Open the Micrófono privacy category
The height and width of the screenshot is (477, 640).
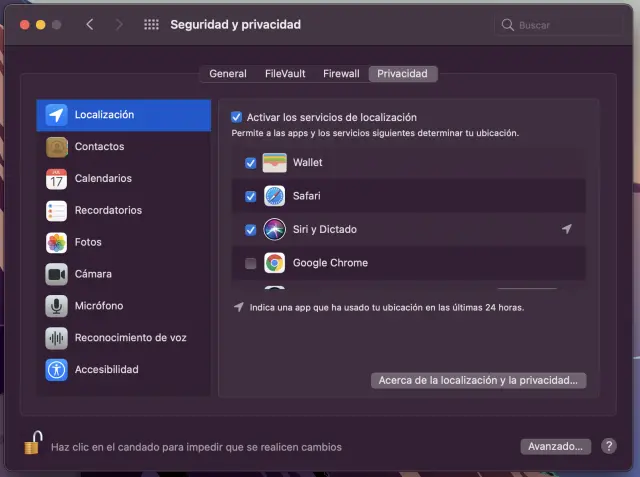(124, 306)
